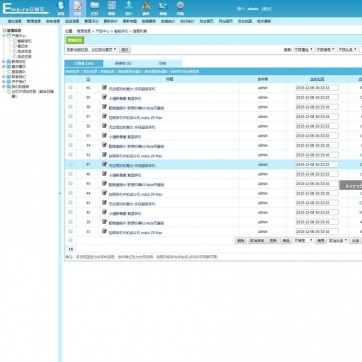Open the Plugins icon in top header

[x=146, y=8]
